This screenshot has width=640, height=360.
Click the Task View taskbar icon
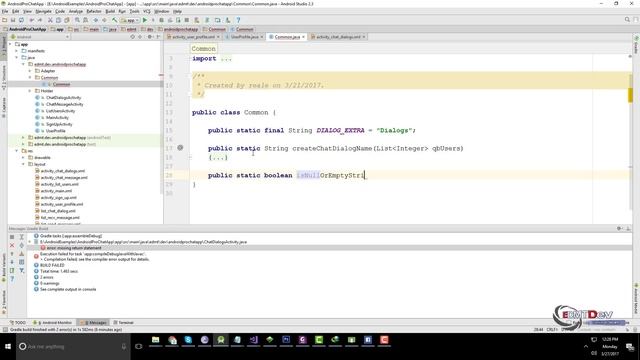click(x=139, y=347)
